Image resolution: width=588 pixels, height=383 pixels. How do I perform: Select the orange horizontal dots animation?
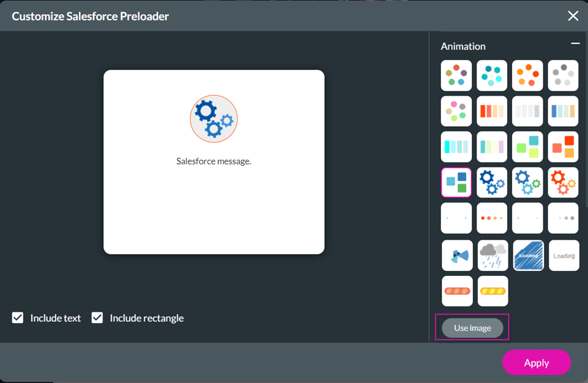[x=492, y=218]
